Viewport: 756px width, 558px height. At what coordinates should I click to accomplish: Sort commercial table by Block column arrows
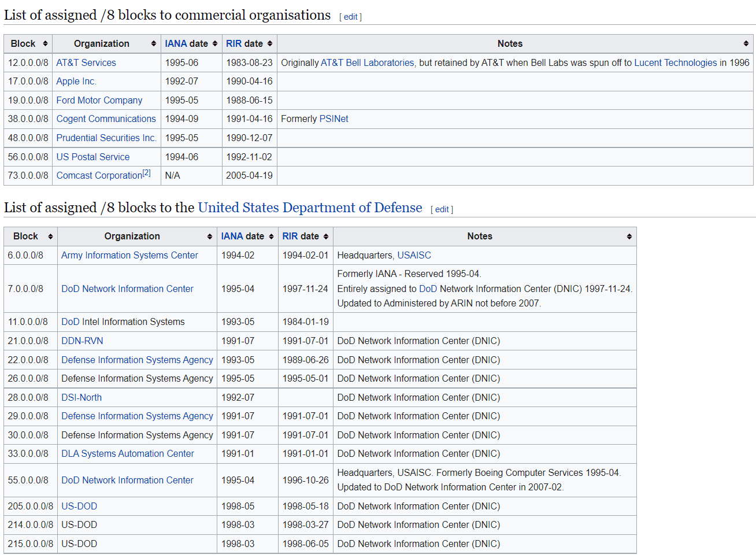(45, 44)
